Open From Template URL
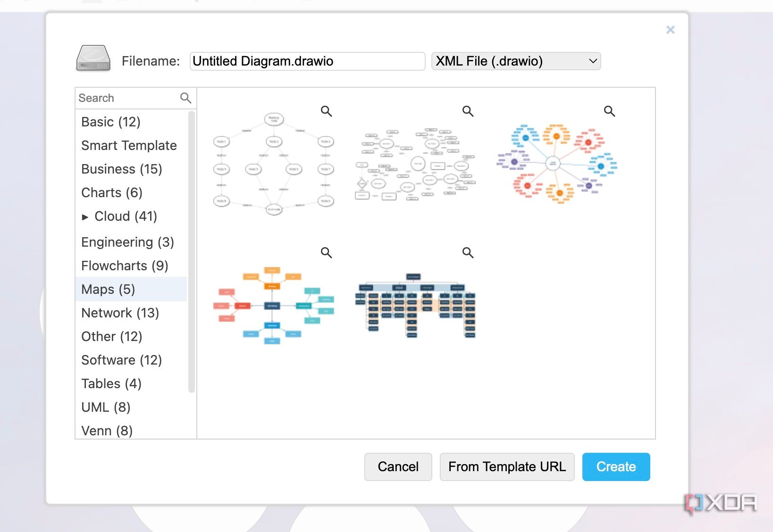The height and width of the screenshot is (532, 773). [x=507, y=466]
